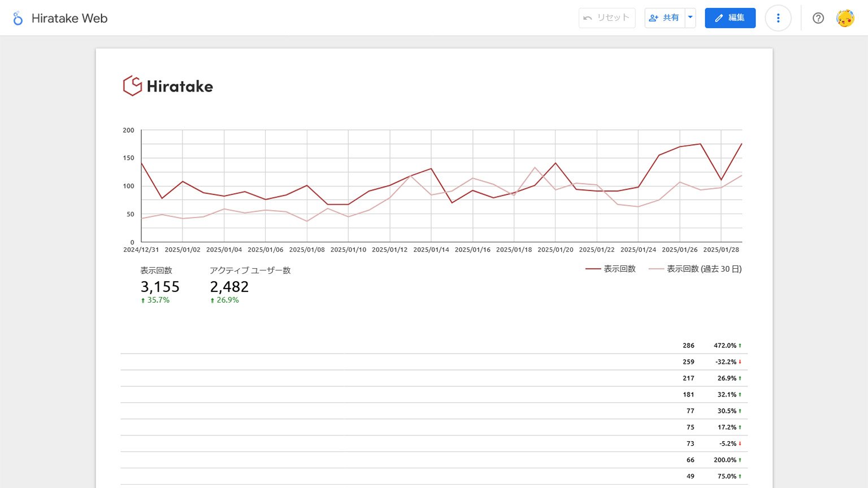The image size is (868, 488).
Task: Click the -5.2% change cell
Action: pyautogui.click(x=730, y=444)
